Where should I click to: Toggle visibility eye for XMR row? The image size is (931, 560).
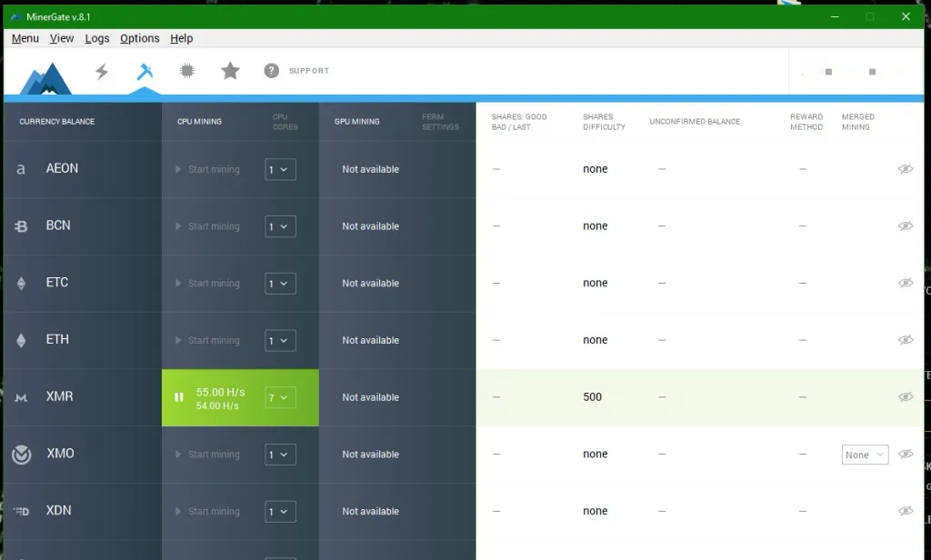[x=906, y=396]
